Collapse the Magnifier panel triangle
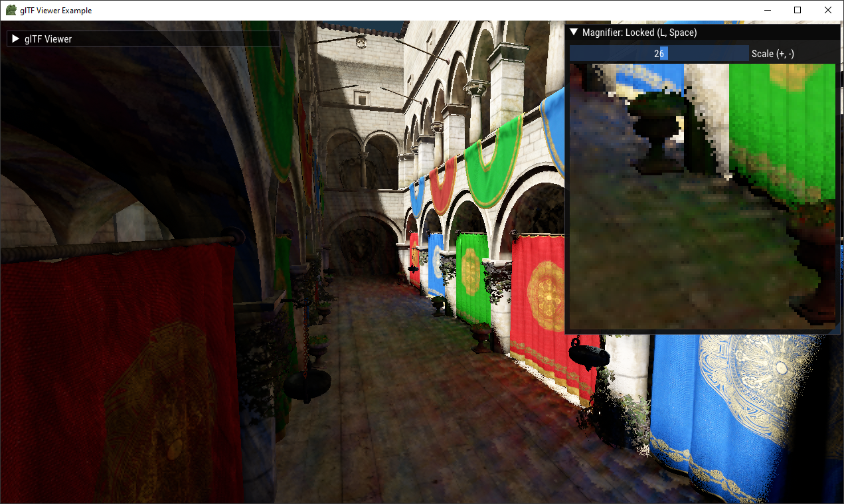The image size is (844, 504). [574, 32]
